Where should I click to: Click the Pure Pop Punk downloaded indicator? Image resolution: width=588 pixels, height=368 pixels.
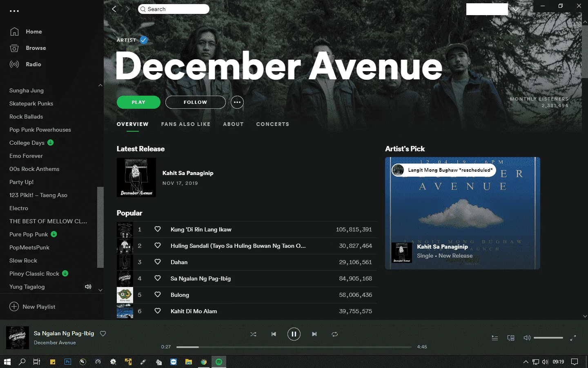pyautogui.click(x=54, y=234)
